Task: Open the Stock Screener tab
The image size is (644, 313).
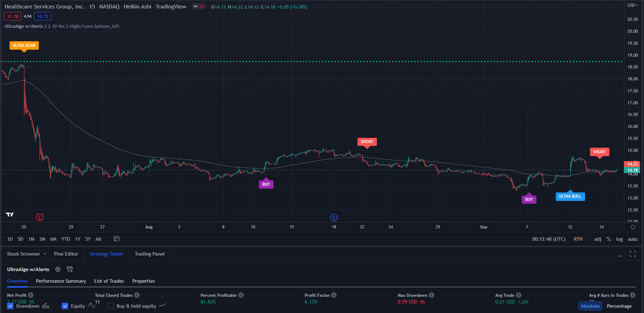Action: (x=23, y=254)
